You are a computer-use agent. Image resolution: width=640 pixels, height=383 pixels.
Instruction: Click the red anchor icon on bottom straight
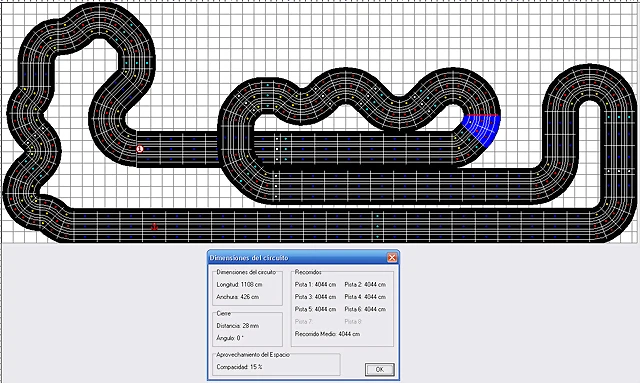tap(154, 227)
